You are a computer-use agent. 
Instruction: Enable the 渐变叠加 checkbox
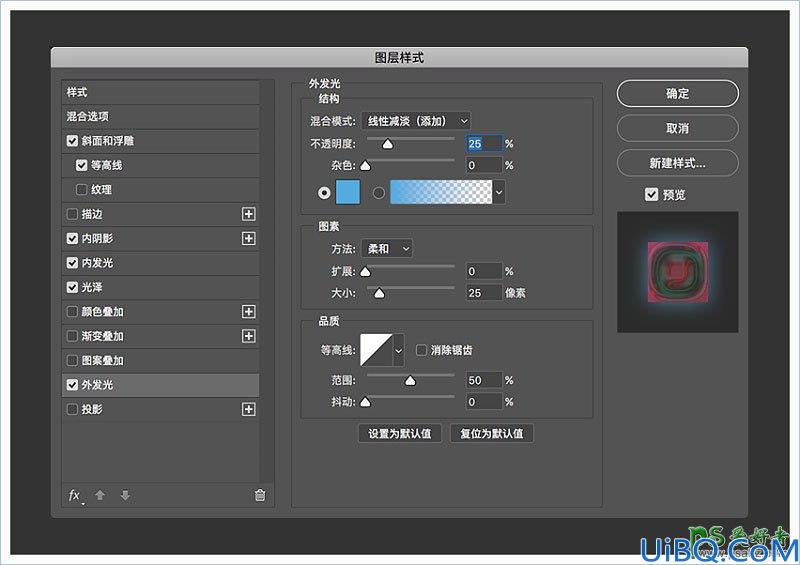tap(72, 336)
